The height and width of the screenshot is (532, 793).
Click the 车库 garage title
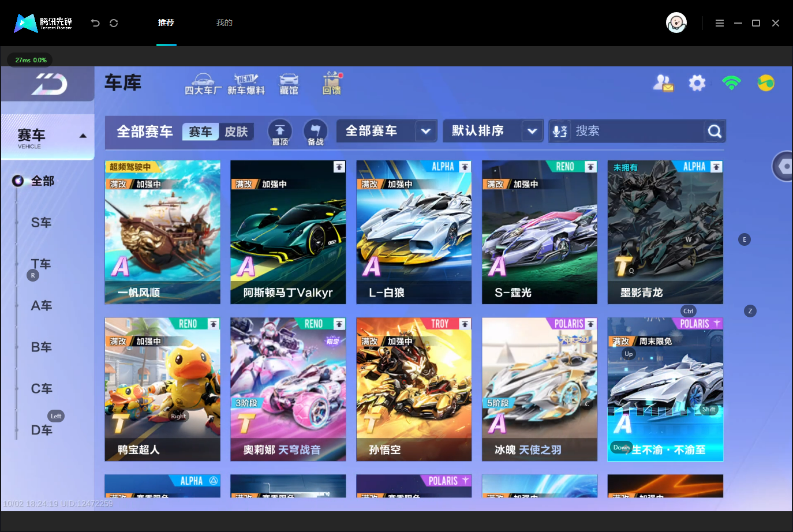[123, 83]
